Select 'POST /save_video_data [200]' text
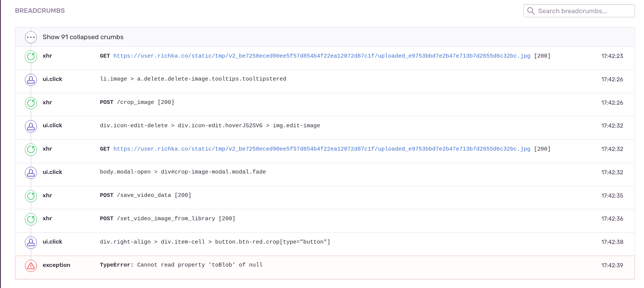The width and height of the screenshot is (644, 288). pos(145,195)
